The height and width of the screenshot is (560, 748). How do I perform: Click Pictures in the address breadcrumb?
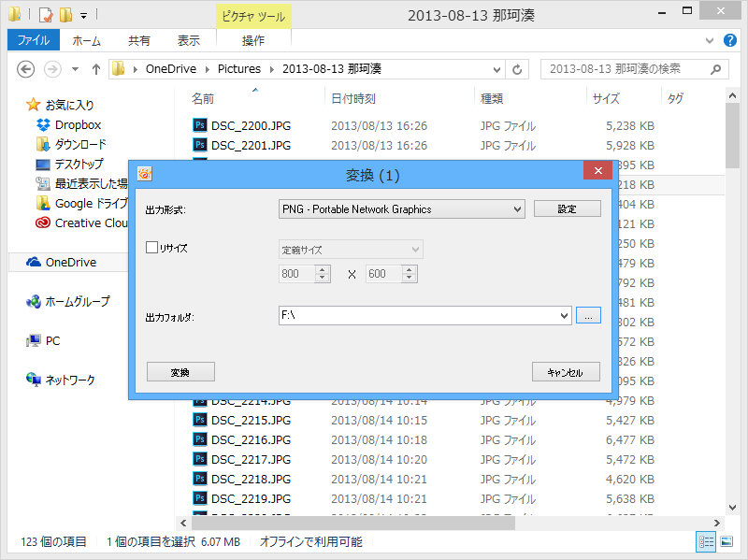tap(239, 69)
